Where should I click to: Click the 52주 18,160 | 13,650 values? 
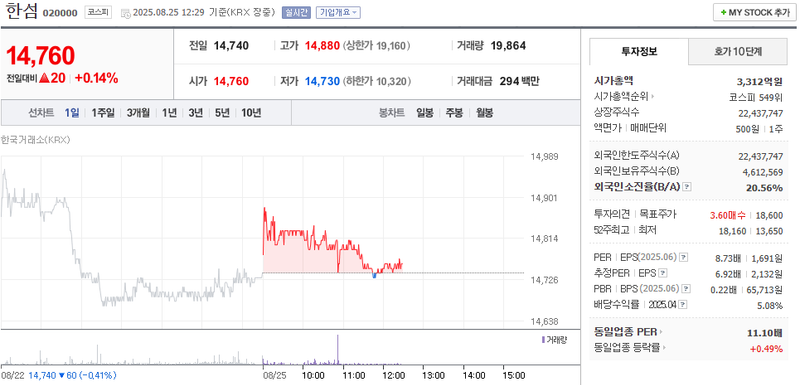[x=751, y=231]
